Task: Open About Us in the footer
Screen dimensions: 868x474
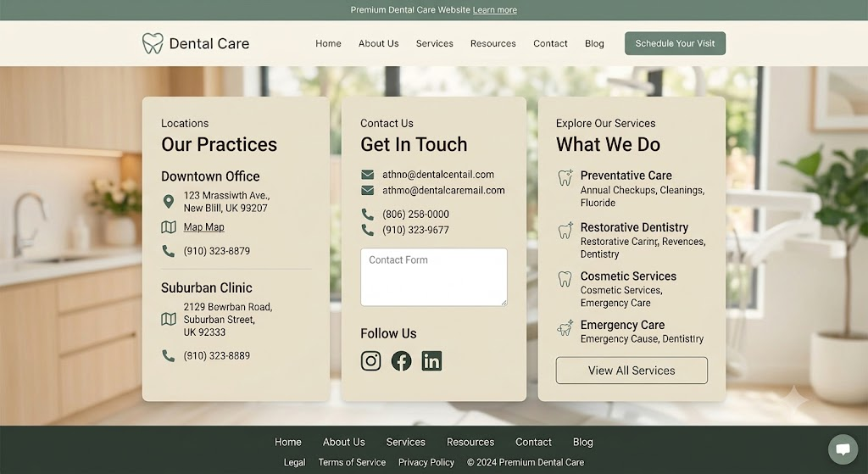Action: 344,442
